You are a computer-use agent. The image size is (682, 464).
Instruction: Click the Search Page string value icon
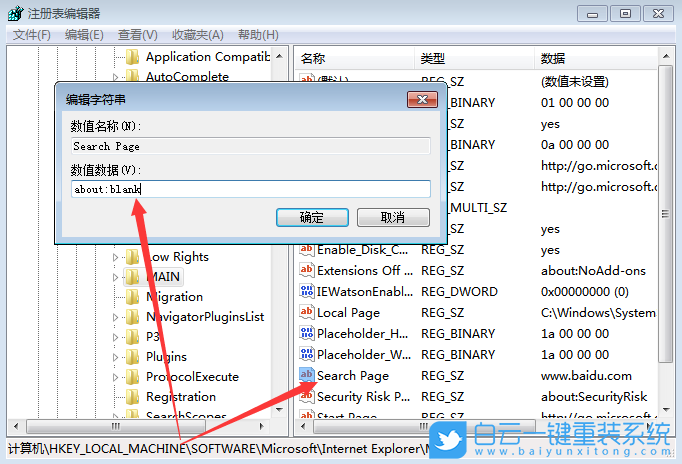coord(308,376)
